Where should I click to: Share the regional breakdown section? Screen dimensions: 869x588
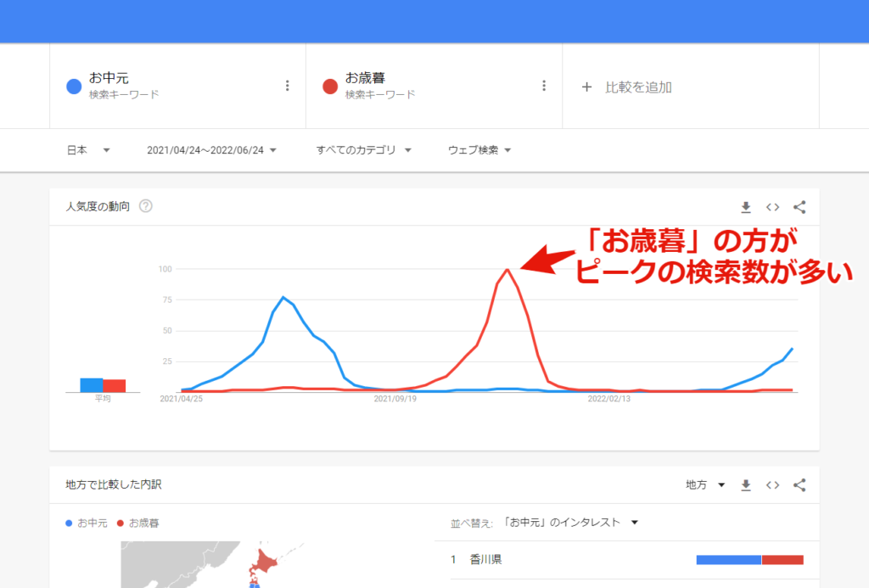799,484
